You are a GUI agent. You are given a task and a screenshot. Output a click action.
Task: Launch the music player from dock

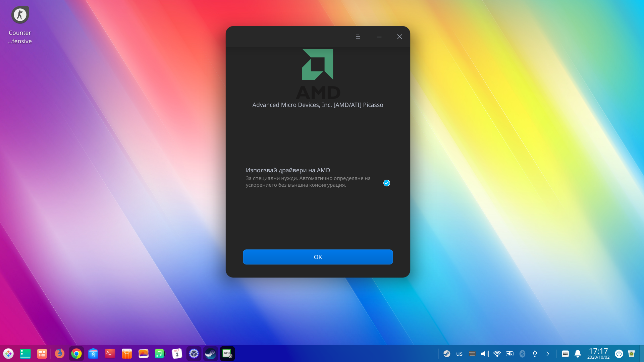click(160, 354)
